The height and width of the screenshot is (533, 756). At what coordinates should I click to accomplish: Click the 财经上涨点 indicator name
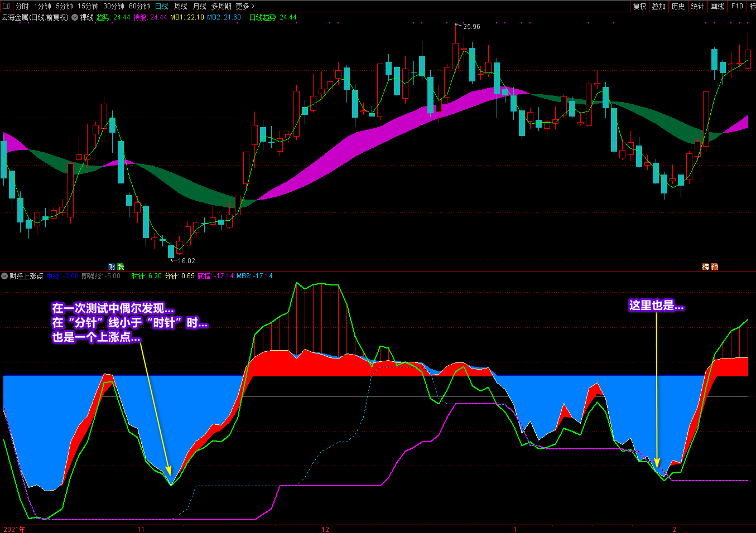click(x=26, y=276)
